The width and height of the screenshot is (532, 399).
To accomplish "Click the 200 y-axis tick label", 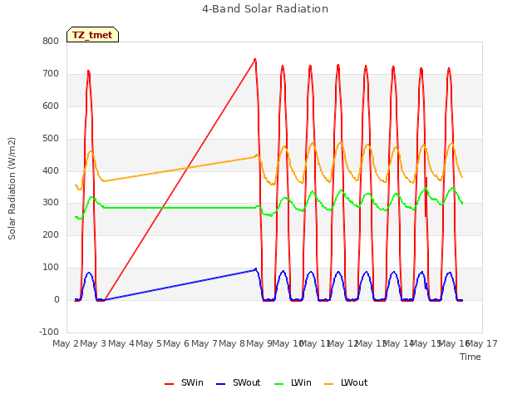I will click(51, 234).
